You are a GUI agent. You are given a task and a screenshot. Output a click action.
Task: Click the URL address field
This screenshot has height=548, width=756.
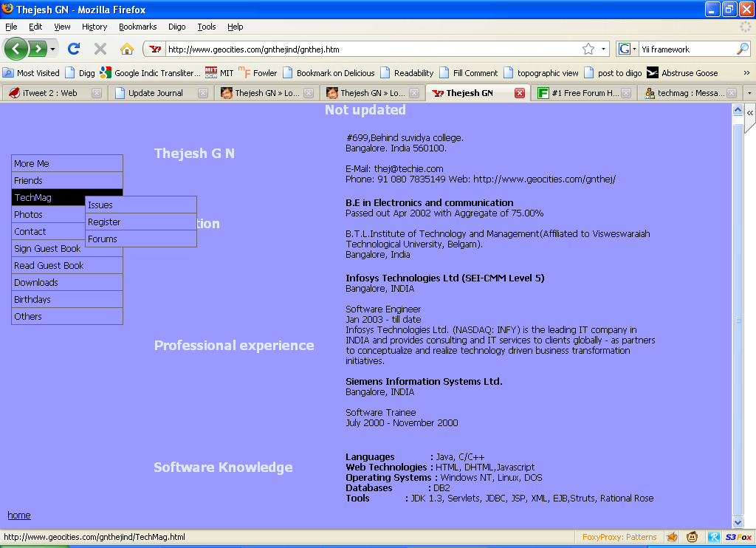pos(374,49)
